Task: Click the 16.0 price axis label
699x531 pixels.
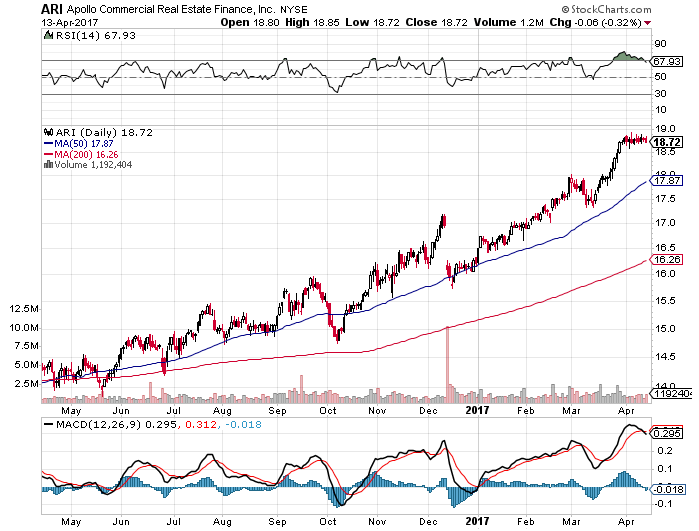Action: coord(665,273)
